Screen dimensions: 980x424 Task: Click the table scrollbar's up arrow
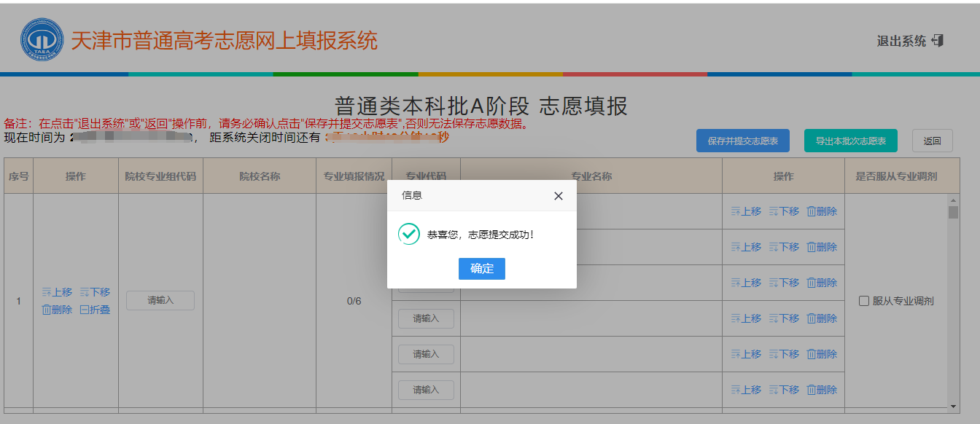coord(953,199)
